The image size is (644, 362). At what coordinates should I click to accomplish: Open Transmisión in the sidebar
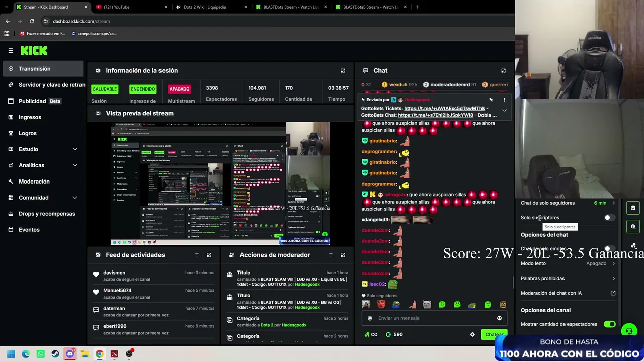coord(43,69)
